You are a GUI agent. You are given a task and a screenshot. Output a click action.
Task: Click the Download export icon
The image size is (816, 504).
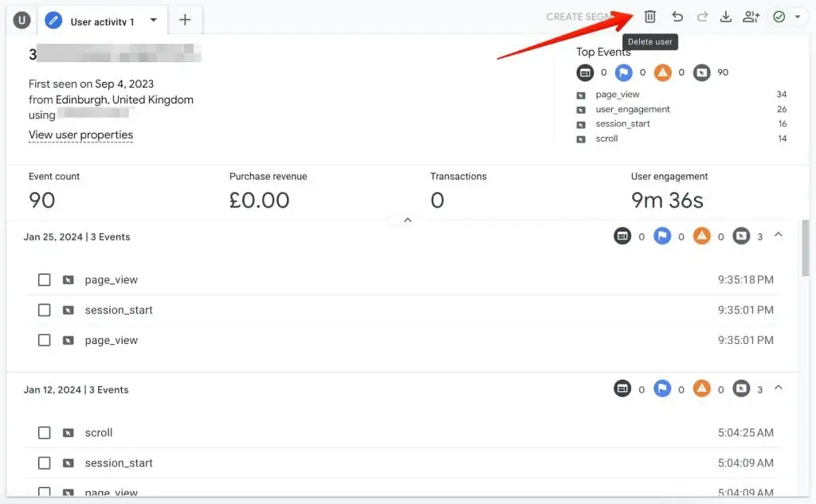(x=726, y=16)
